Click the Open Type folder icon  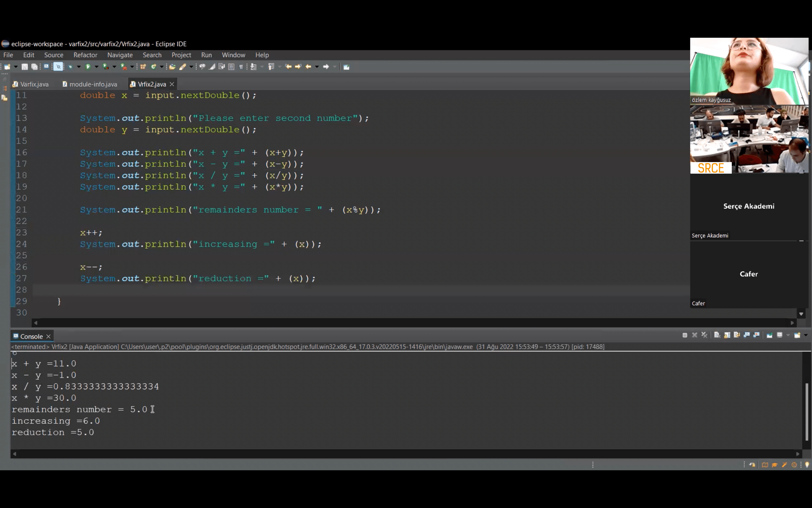[x=172, y=67]
